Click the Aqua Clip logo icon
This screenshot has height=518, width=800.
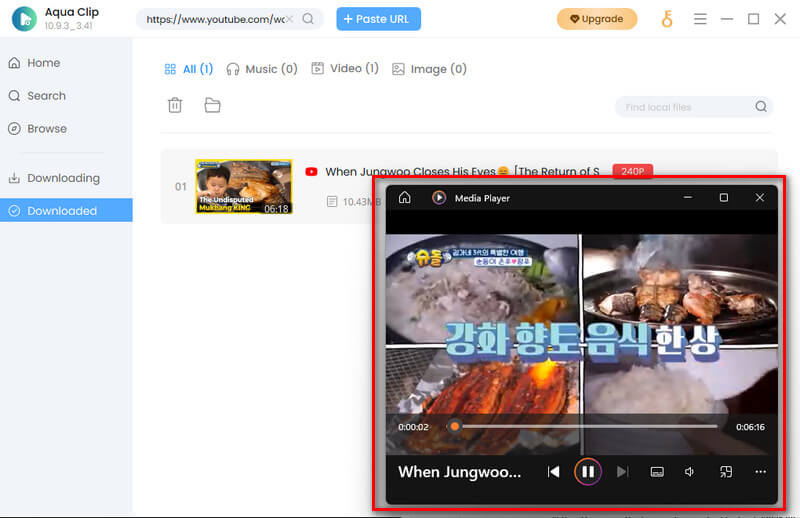coord(24,19)
